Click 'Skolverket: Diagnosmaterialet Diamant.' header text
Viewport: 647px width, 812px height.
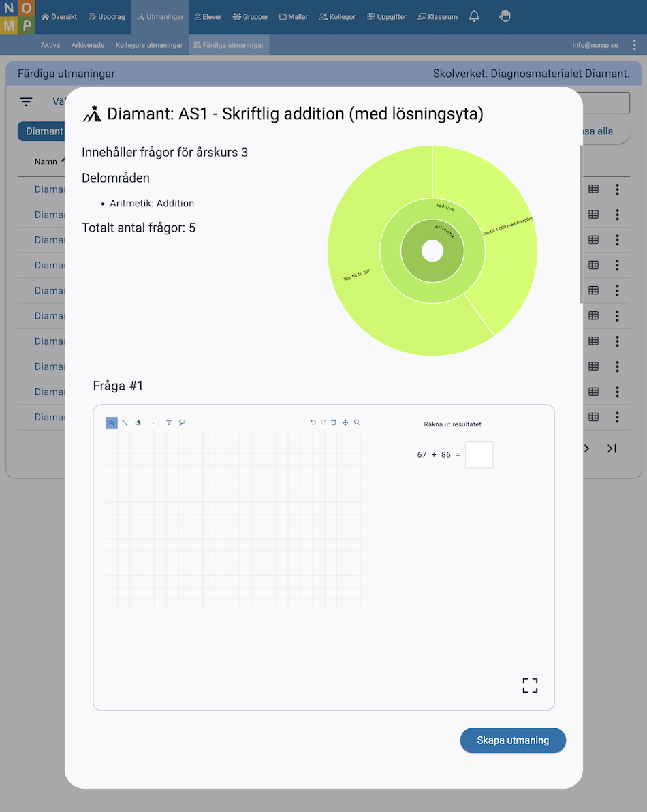532,74
